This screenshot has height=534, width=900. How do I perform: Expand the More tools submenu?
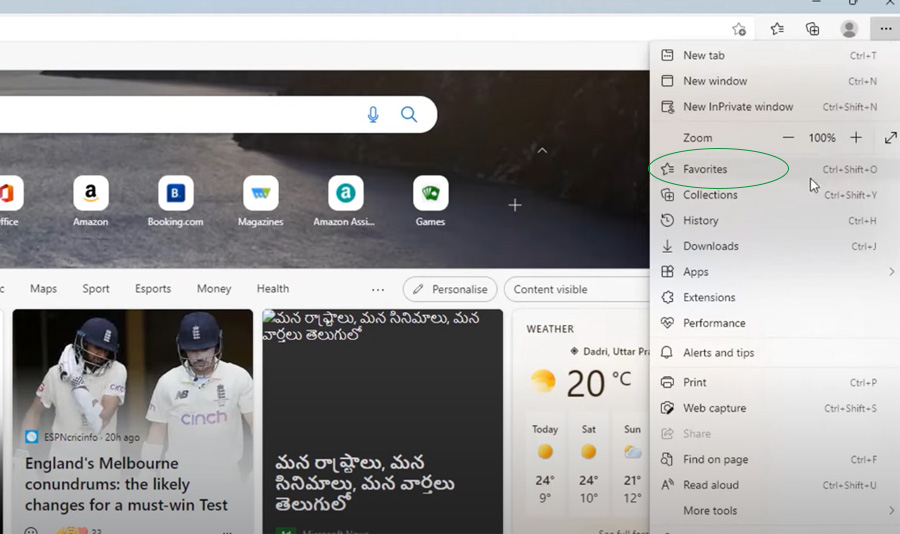(x=890, y=511)
